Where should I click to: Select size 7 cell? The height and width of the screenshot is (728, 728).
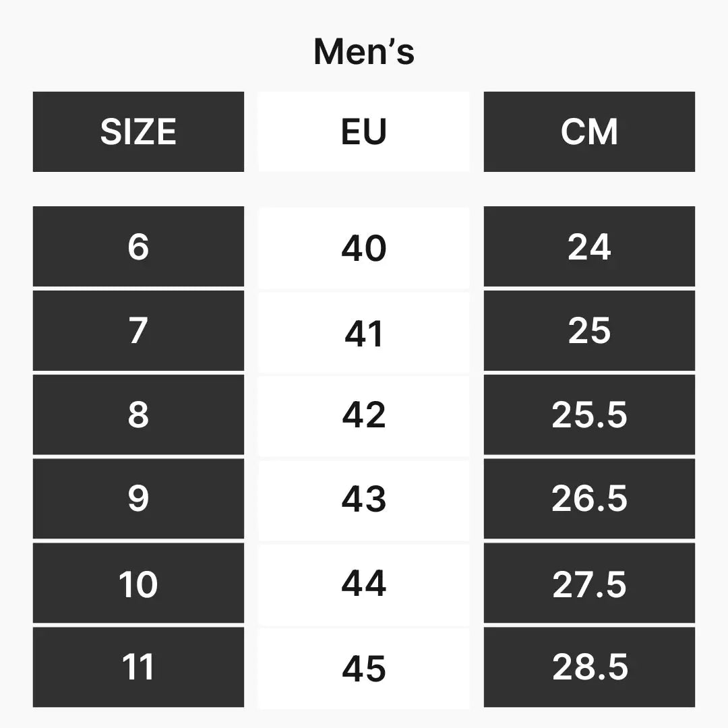tap(138, 331)
